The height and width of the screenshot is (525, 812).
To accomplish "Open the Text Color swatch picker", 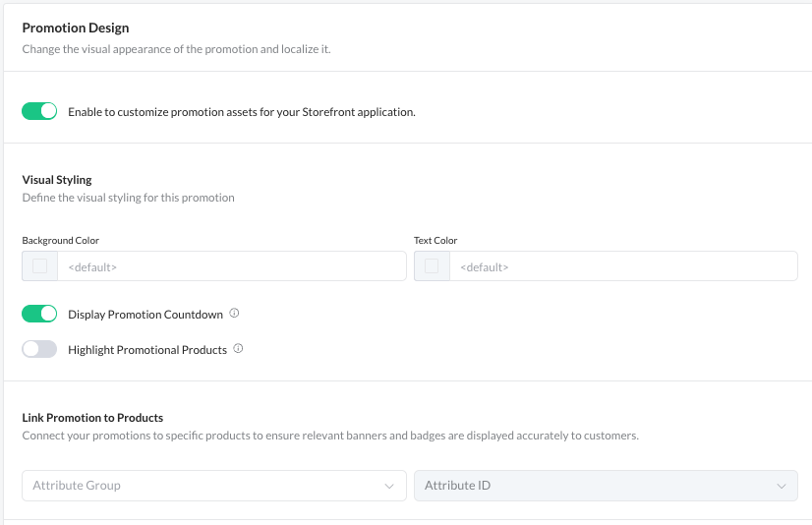I will tap(432, 266).
